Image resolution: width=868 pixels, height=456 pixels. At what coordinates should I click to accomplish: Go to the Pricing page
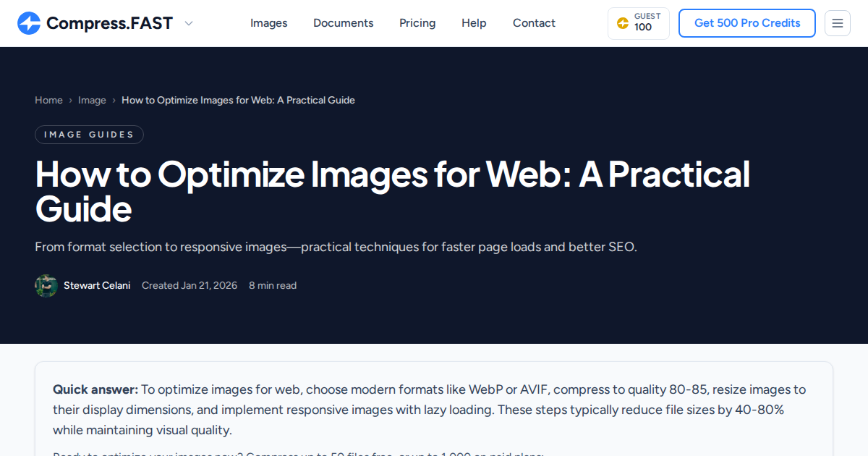[x=417, y=23]
